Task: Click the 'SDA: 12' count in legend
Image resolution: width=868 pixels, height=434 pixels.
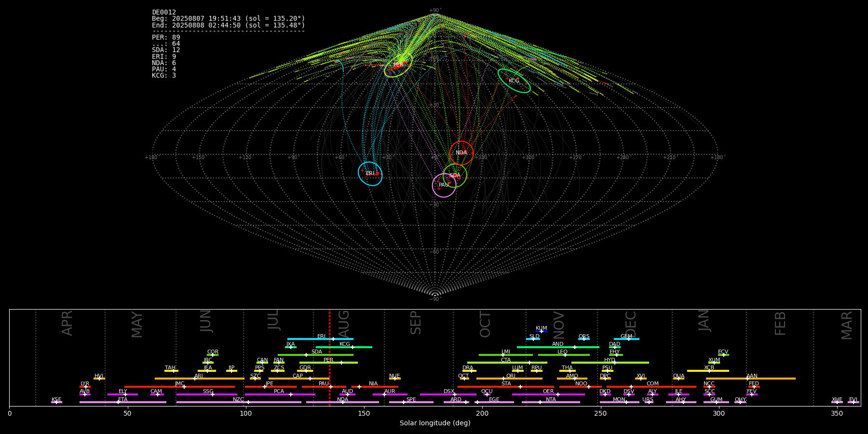Action: [166, 50]
